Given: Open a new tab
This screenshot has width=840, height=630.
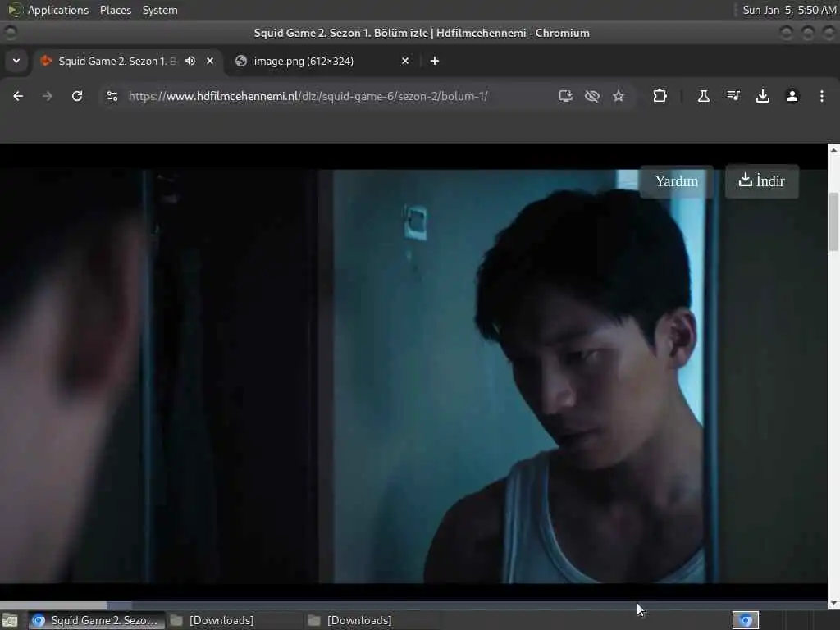Looking at the screenshot, I should click(x=435, y=61).
